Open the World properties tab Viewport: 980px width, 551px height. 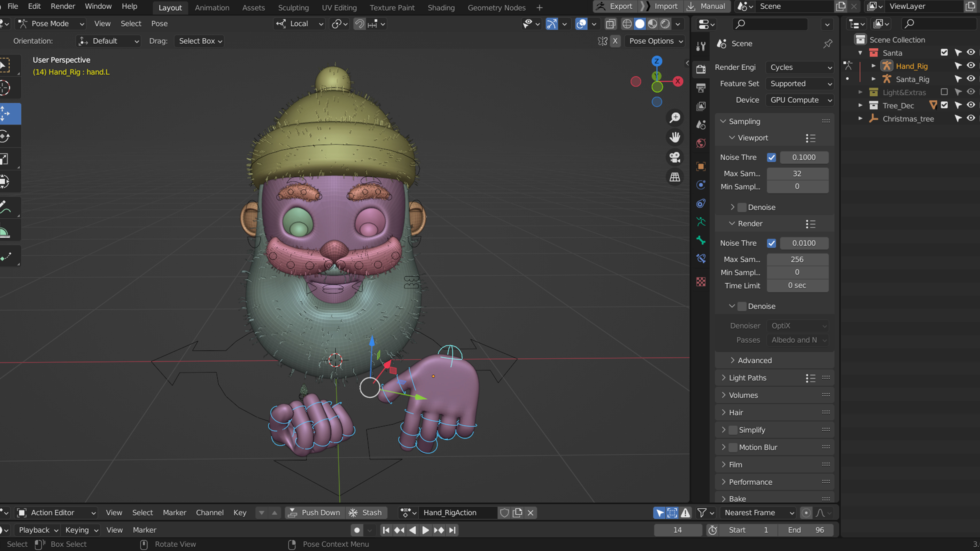[x=701, y=143]
